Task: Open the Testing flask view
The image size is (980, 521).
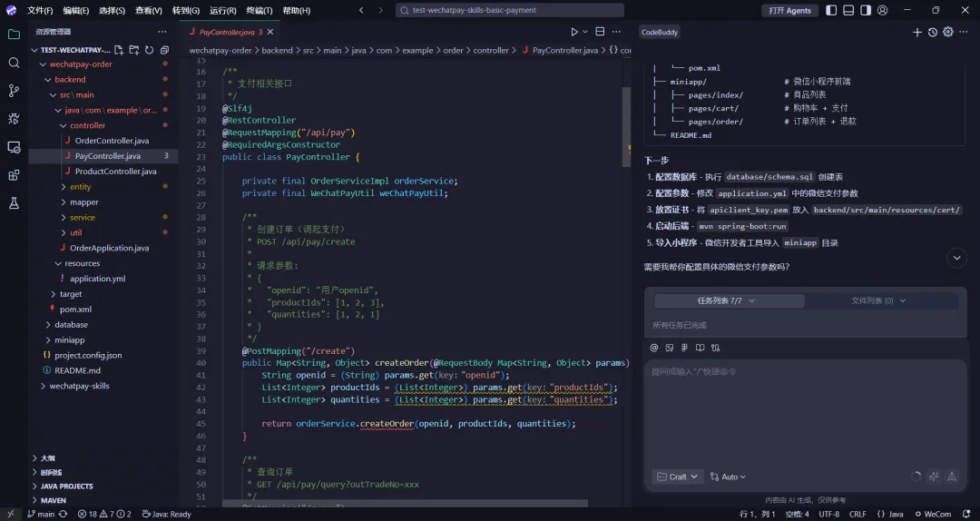Action: tap(14, 203)
